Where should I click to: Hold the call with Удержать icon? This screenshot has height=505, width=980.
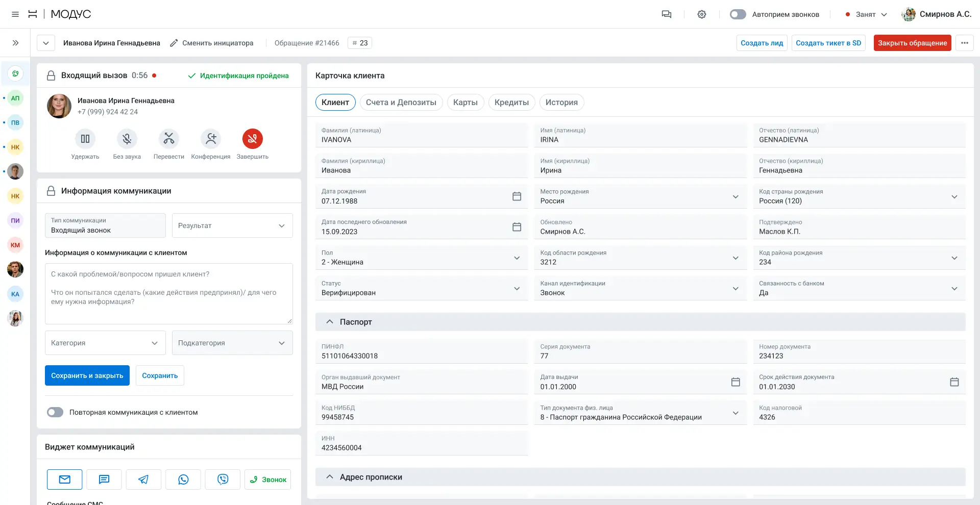pos(85,139)
